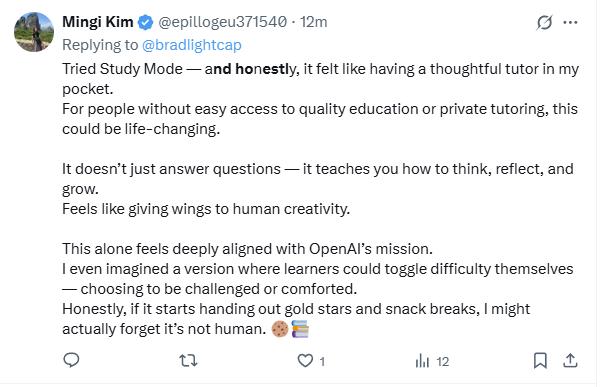Open the three-dot More options menu
Image resolution: width=602 pixels, height=387 pixels.
coord(570,22)
